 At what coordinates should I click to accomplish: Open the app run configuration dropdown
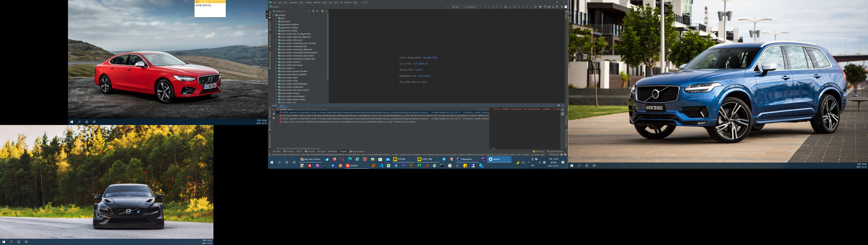point(457,7)
